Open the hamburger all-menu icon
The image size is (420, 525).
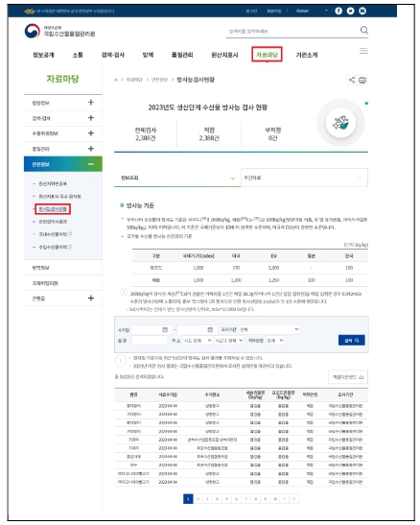[x=363, y=51]
